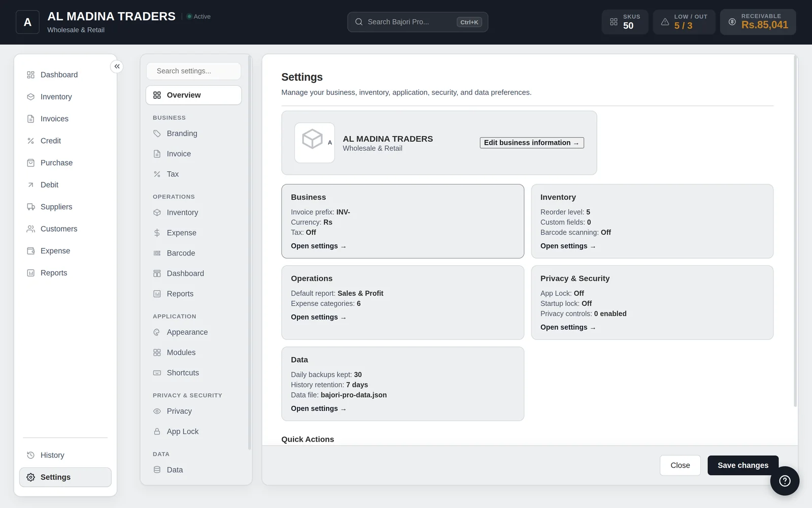Focus the Search settings input field
Image resolution: width=812 pixels, height=508 pixels.
point(193,71)
